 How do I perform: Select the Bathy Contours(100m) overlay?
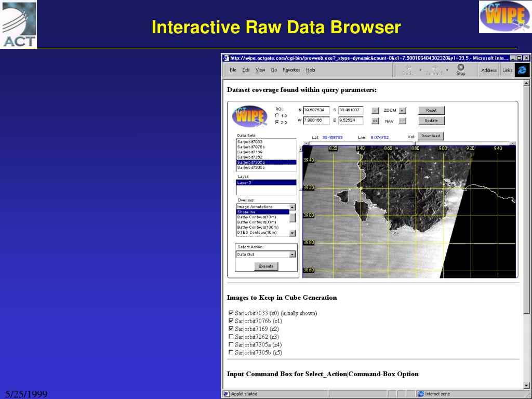[x=262, y=228]
